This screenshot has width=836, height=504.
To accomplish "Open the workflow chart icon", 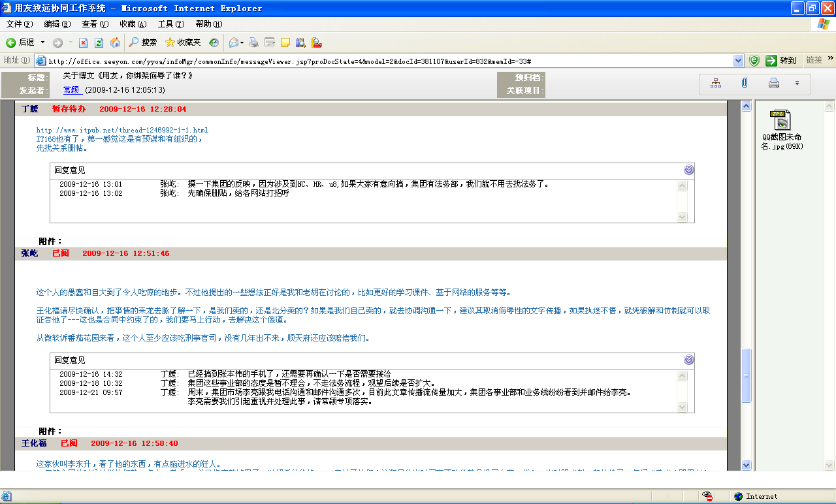I will (x=716, y=83).
